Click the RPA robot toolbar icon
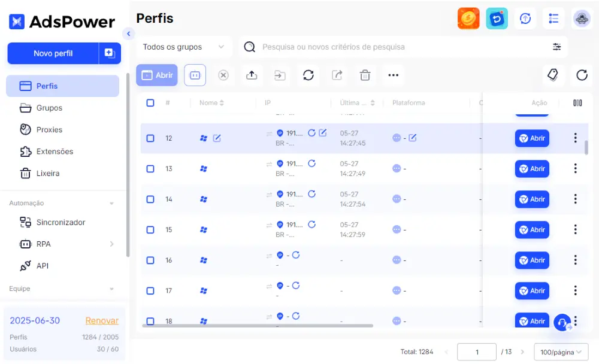This screenshot has width=599, height=364. (x=195, y=75)
